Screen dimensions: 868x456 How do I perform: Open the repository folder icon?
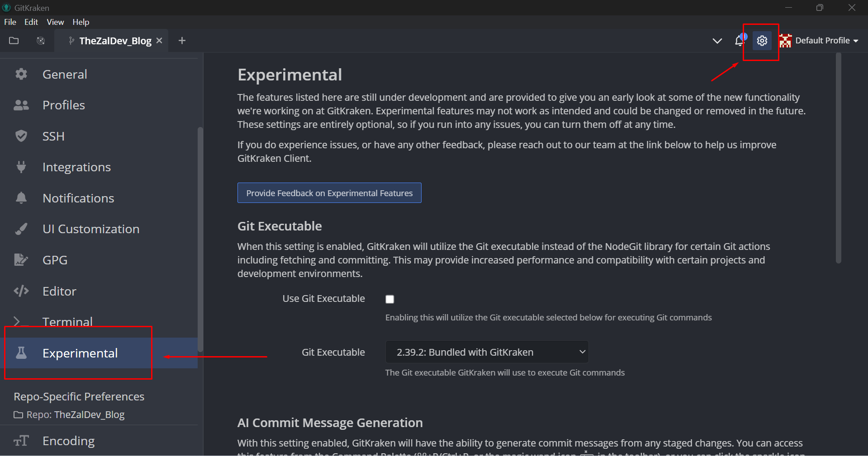(14, 41)
